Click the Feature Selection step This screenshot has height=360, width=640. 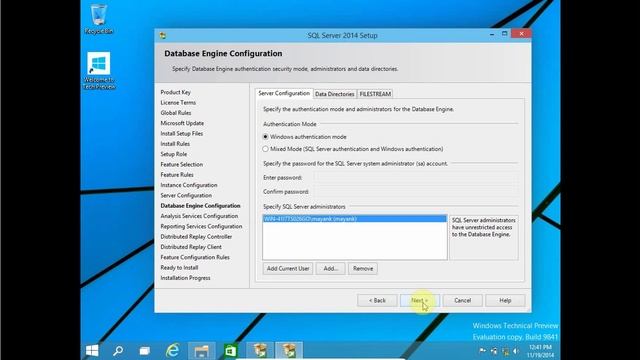182,164
